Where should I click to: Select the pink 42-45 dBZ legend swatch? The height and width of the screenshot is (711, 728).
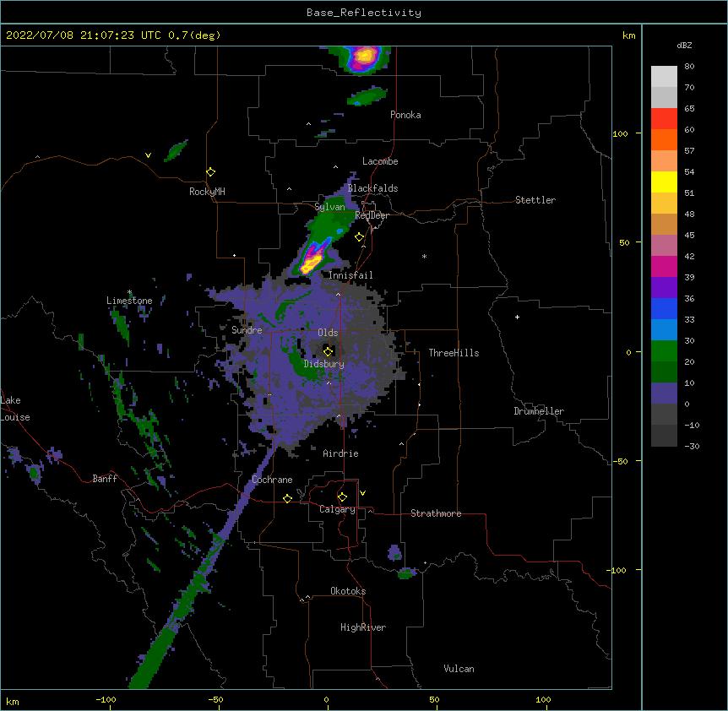[664, 245]
